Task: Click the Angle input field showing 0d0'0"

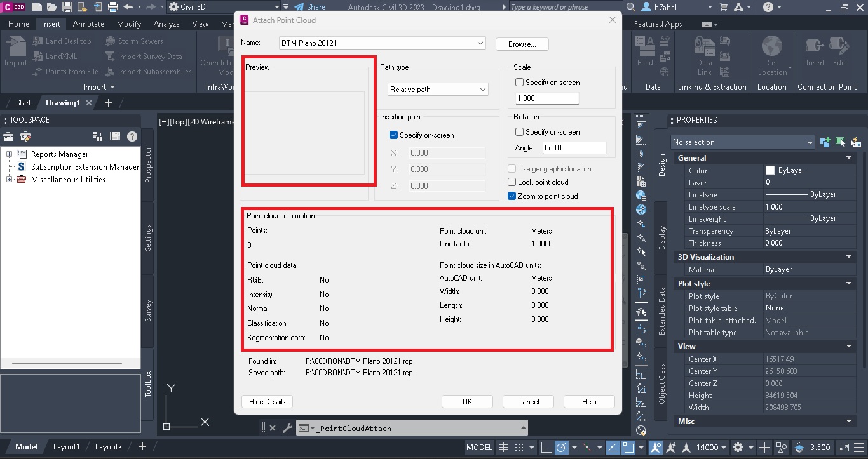Action: click(574, 147)
